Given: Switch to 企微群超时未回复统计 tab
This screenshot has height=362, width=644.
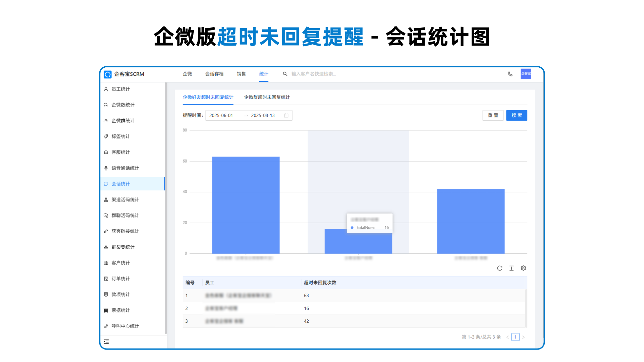Looking at the screenshot, I should 267,97.
